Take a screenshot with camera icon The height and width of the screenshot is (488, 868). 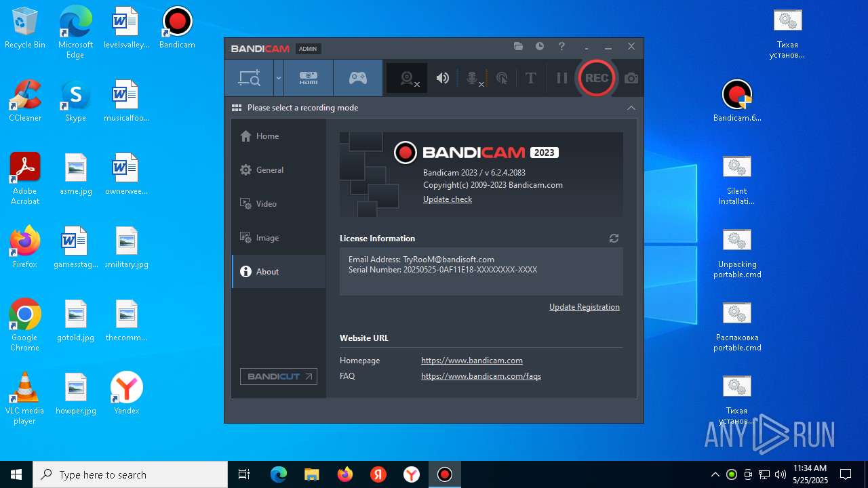631,79
